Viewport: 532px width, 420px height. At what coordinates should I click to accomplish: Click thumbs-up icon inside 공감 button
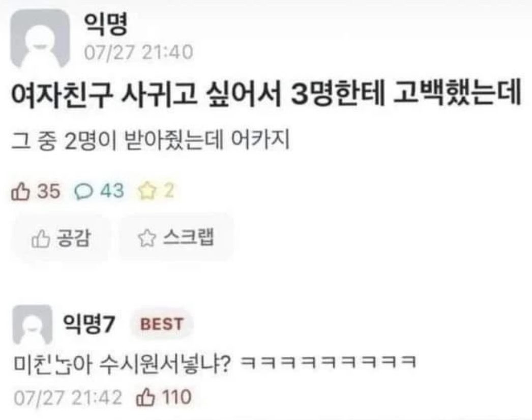click(41, 238)
